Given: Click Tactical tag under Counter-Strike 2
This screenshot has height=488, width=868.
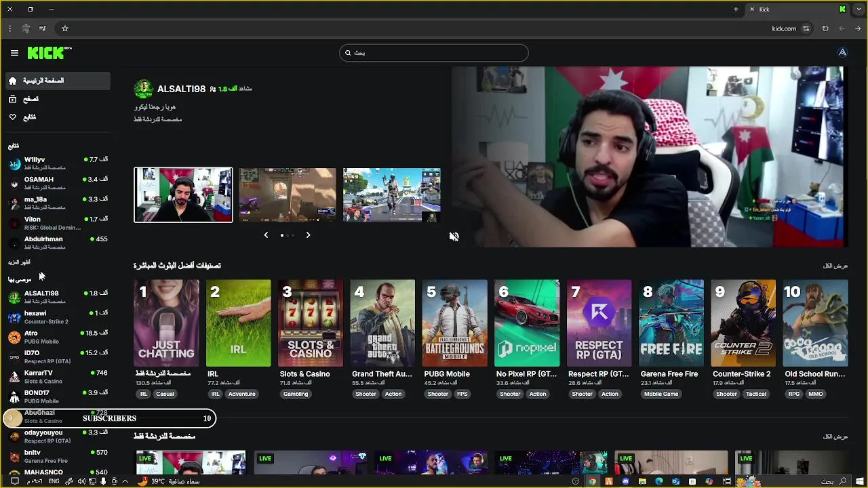Looking at the screenshot, I should [x=756, y=394].
